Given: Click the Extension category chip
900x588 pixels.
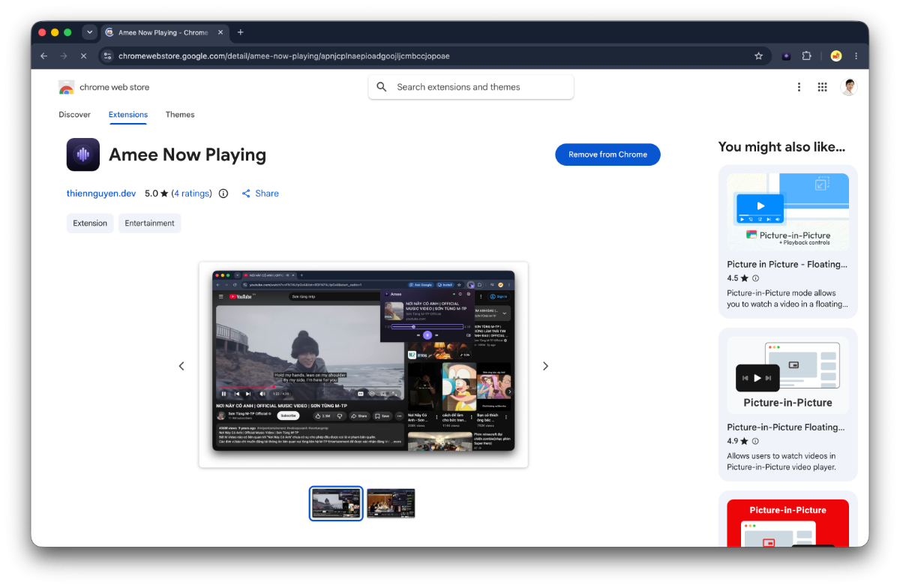Looking at the screenshot, I should click(x=90, y=223).
